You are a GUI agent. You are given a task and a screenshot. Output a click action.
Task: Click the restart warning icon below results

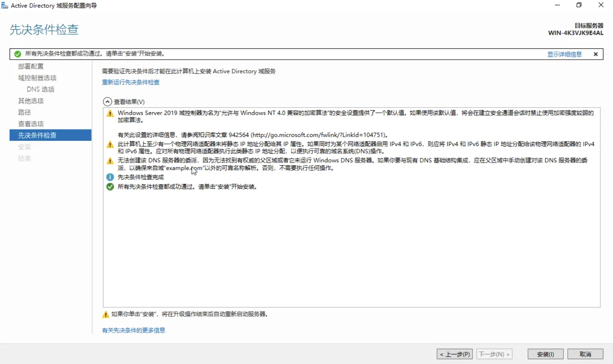tap(106, 314)
